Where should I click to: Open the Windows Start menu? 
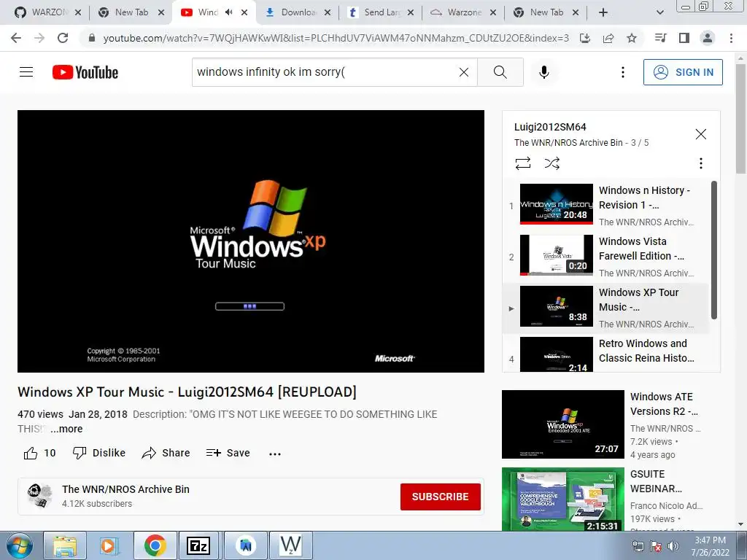point(19,545)
